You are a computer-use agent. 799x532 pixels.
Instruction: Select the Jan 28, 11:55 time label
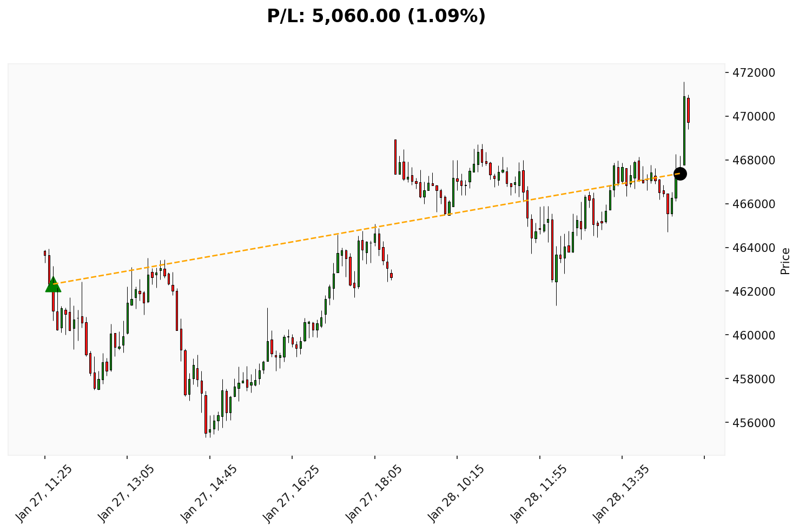(539, 493)
